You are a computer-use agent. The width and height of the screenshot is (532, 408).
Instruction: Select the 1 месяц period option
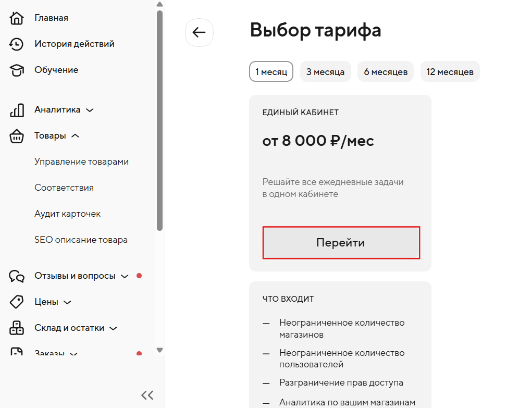[271, 71]
